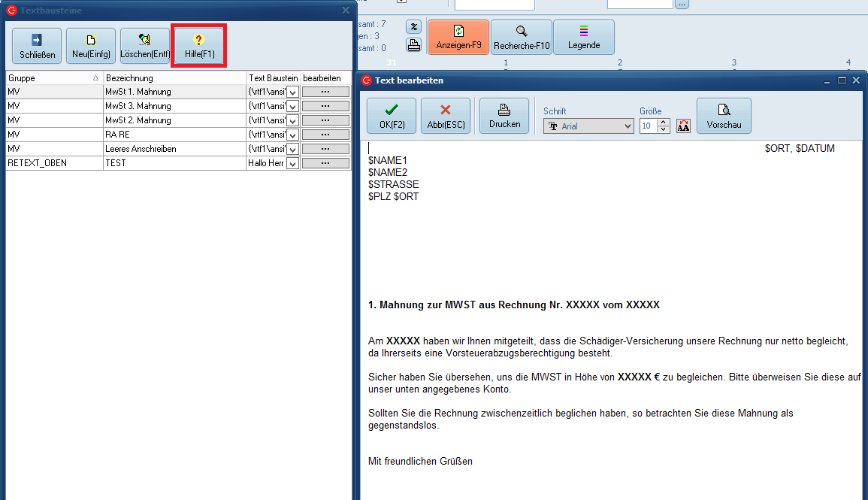
Task: Click the font formatting AA icon
Action: click(x=683, y=126)
